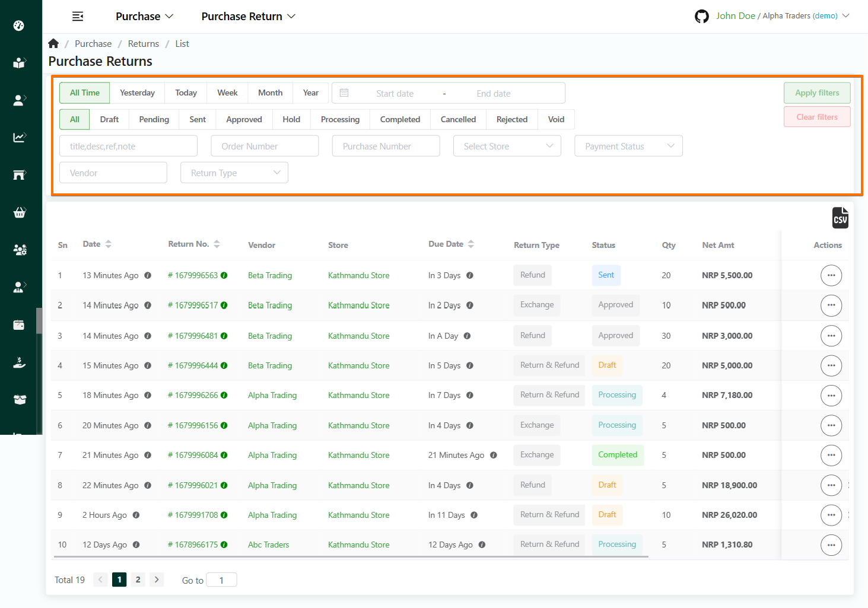Select the Month date filter

coord(270,93)
